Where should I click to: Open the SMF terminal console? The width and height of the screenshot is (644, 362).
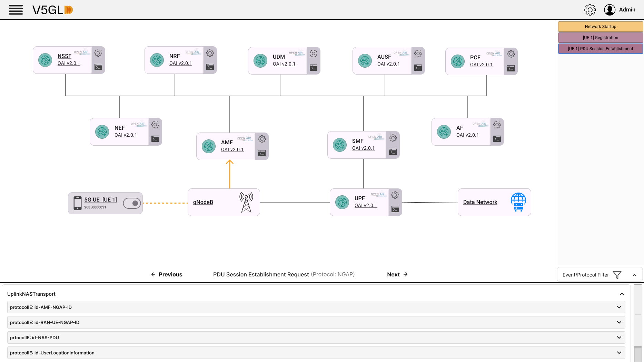[x=393, y=152]
